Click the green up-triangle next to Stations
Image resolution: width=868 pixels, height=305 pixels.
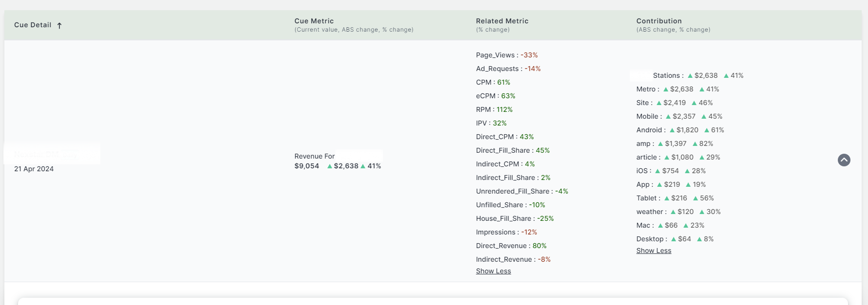point(690,76)
